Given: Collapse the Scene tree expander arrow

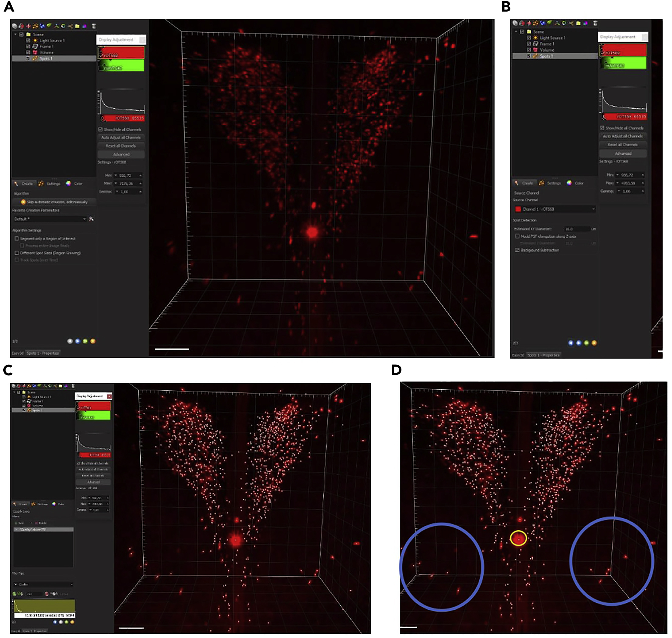Looking at the screenshot, I should (15, 35).
